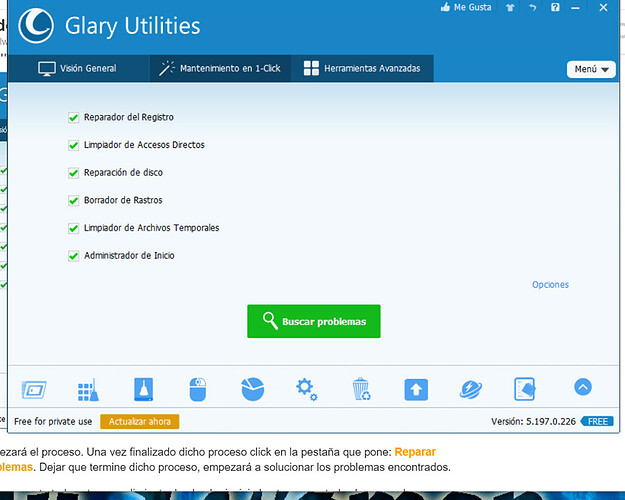Toggle Limpiador de Archivos Temporales checkbox
Image resolution: width=625 pixels, height=500 pixels.
73,228
